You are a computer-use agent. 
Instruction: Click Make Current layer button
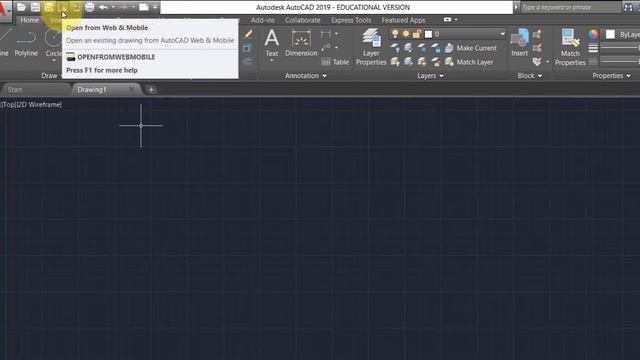[471, 48]
